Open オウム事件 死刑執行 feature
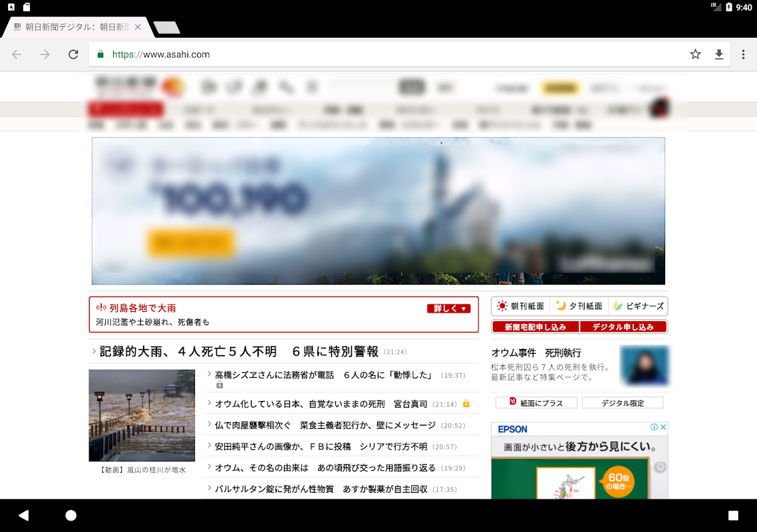Image resolution: width=757 pixels, height=532 pixels. (536, 353)
